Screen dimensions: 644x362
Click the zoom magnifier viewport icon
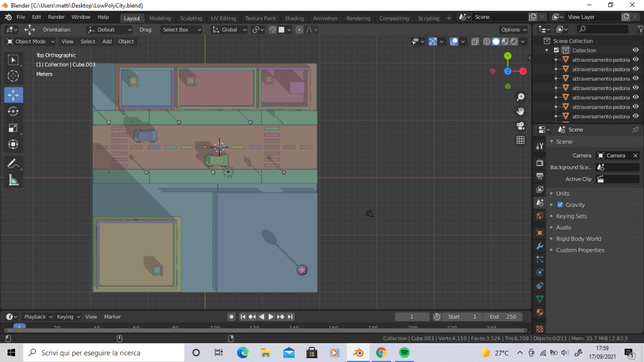(521, 97)
